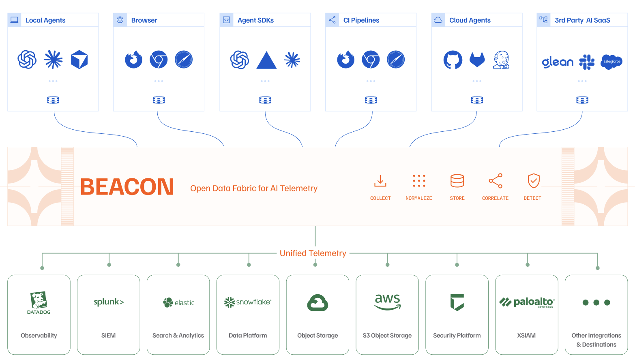Click 'Open Data Fabric for AI Telemetry' tagline
635x364 pixels.
tap(254, 188)
